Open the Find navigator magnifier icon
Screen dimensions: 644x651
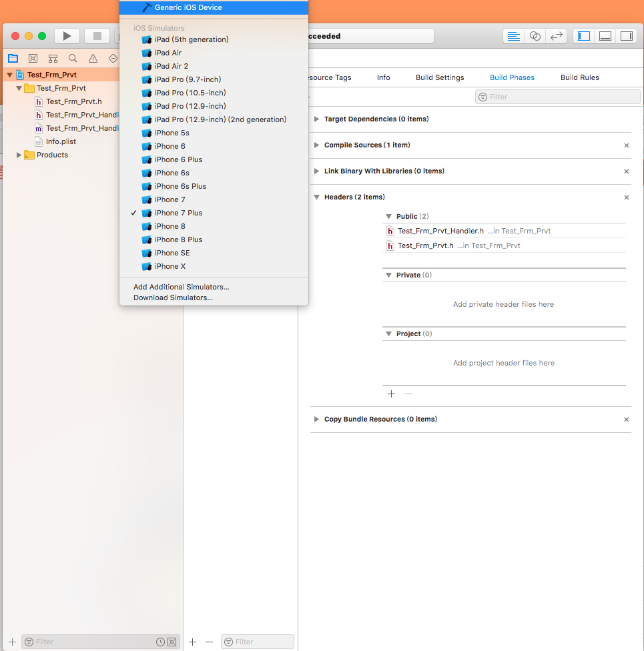(x=73, y=58)
